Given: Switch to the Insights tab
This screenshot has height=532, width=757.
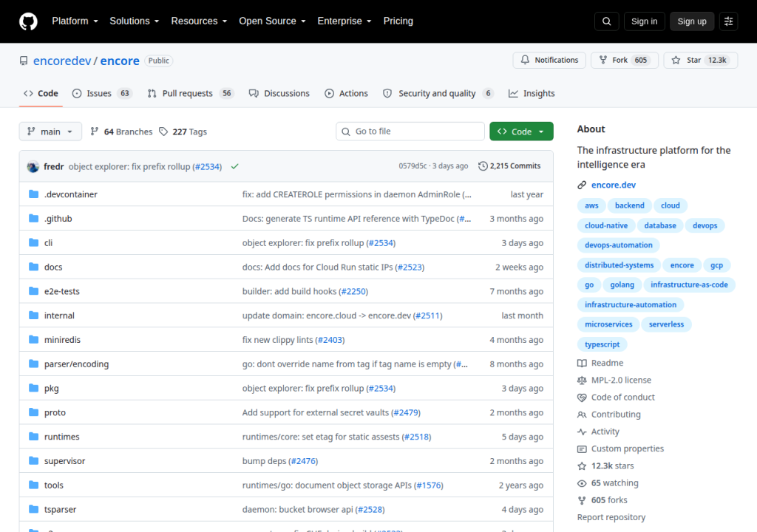Looking at the screenshot, I should [x=532, y=93].
